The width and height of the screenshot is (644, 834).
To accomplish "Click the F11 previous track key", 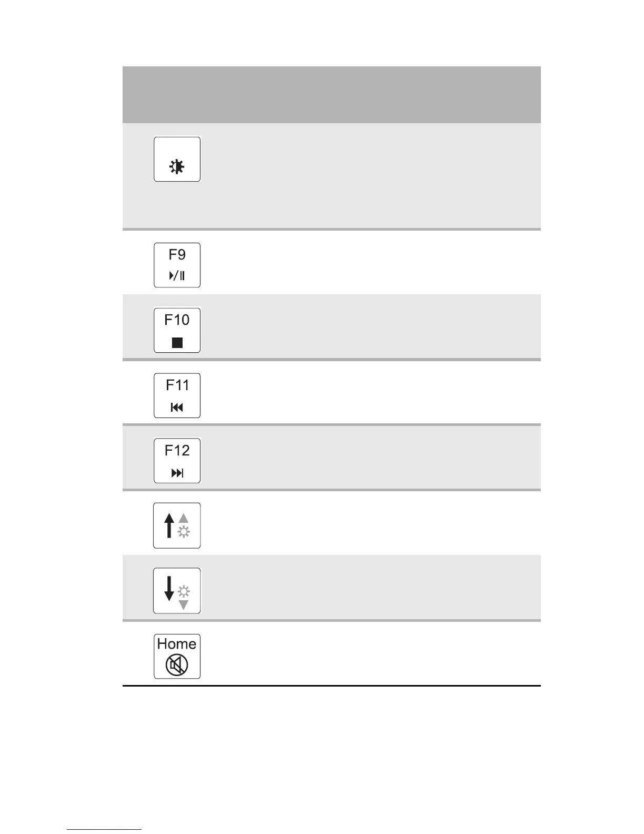I will point(177,395).
